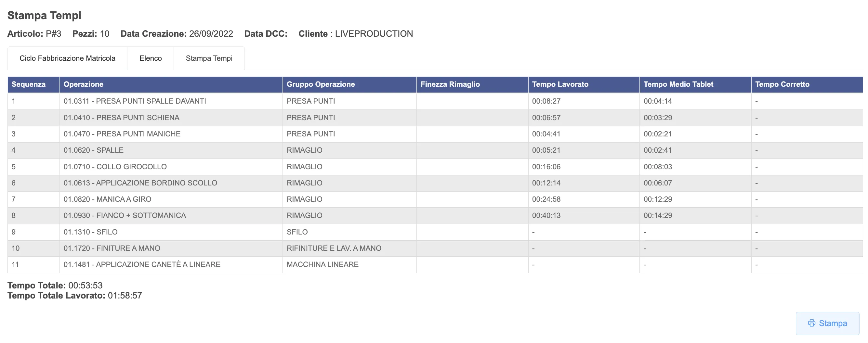Click the Sequenza column header
The image size is (868, 343).
pyautogui.click(x=29, y=84)
